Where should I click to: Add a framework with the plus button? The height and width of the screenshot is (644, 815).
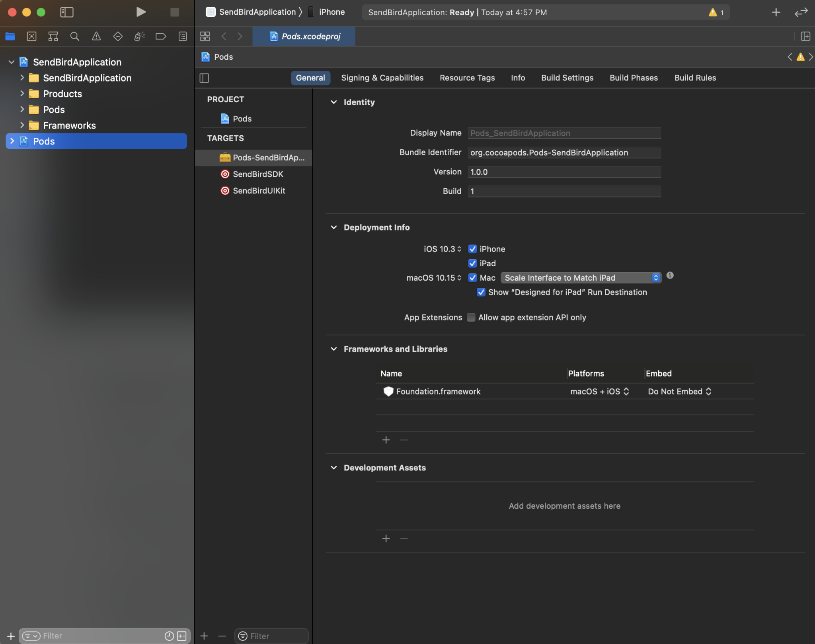click(386, 440)
